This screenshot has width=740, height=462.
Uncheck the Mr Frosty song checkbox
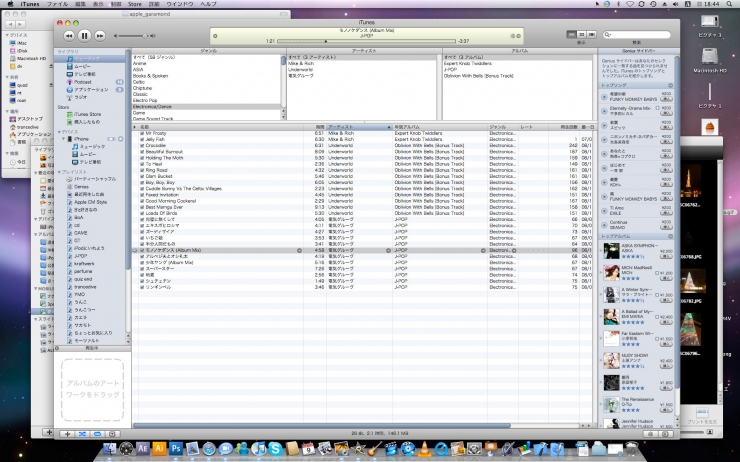pos(142,134)
